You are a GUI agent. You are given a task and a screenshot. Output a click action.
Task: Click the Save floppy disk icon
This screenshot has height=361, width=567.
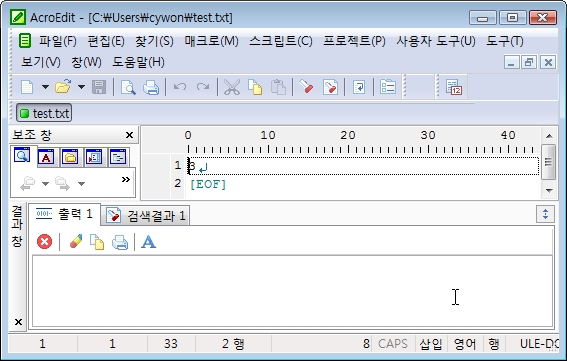coord(99,87)
